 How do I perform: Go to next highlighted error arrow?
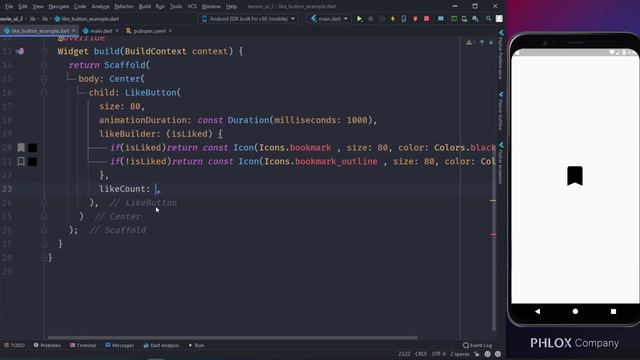point(491,42)
